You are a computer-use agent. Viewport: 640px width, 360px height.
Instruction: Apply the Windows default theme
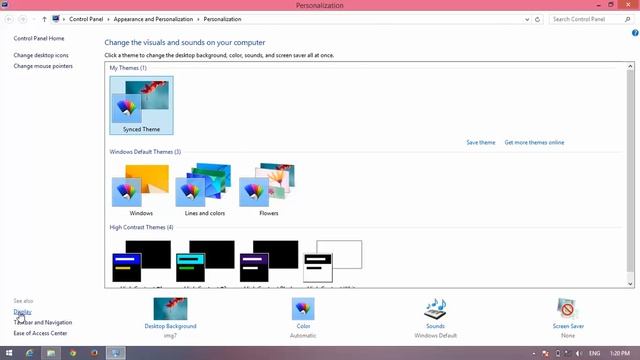(141, 190)
